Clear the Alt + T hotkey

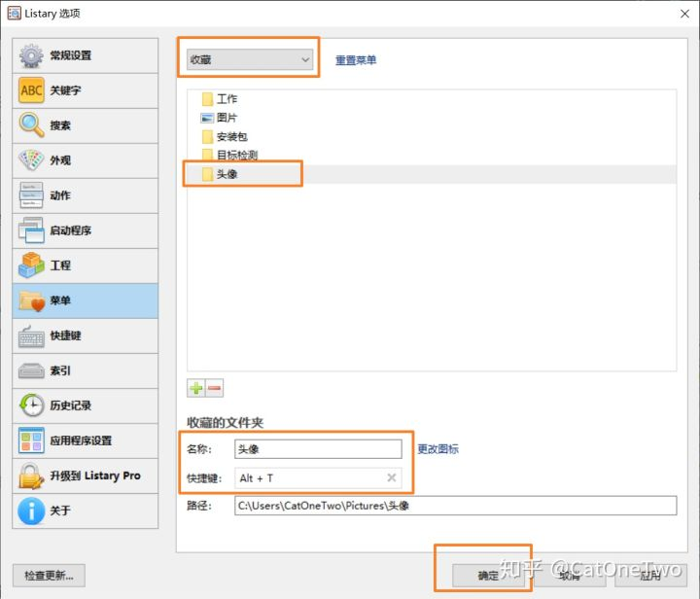click(392, 477)
